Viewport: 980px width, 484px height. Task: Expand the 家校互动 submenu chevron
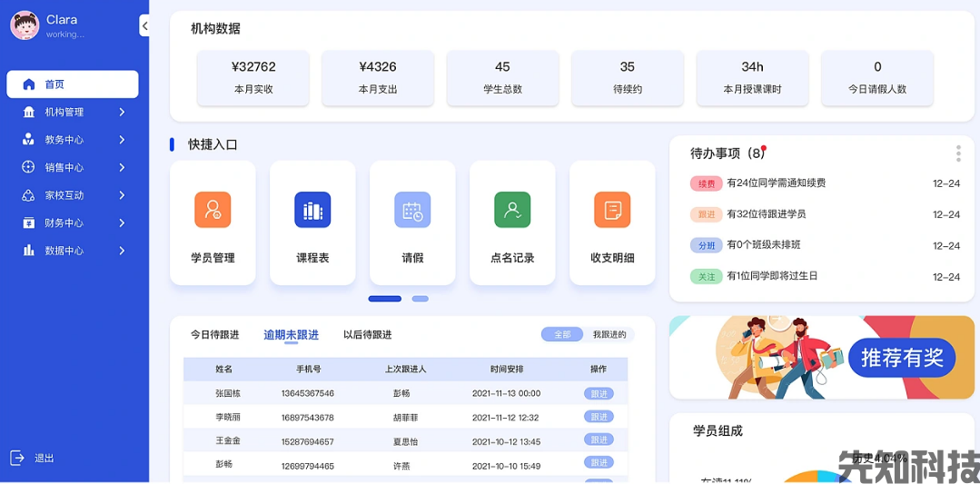pyautogui.click(x=122, y=195)
